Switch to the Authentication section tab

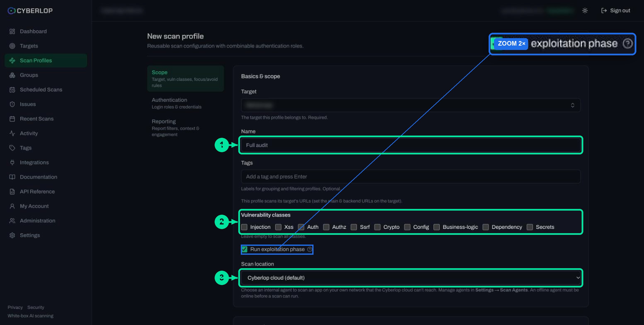click(185, 103)
